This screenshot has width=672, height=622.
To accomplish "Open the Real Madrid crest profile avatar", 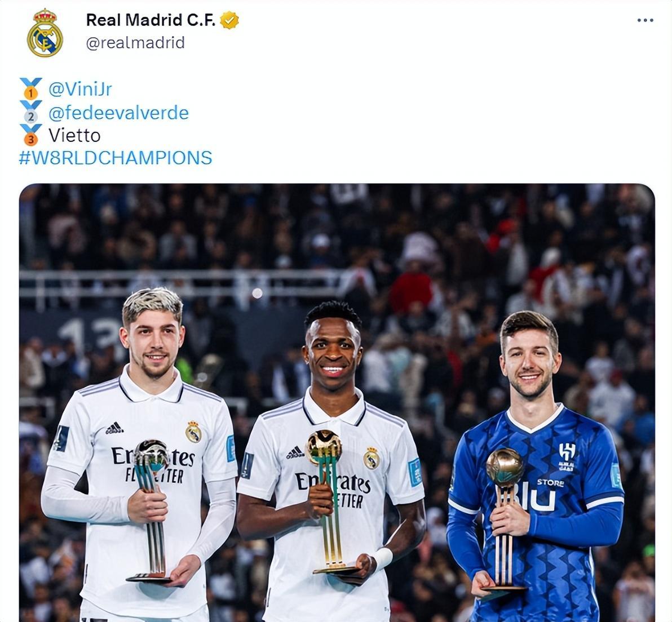I will pos(45,33).
